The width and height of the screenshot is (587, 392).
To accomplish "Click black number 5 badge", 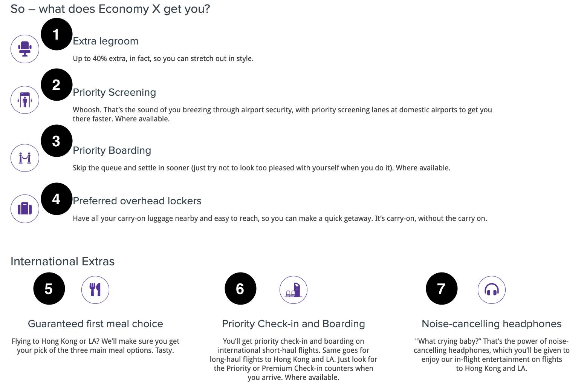I will pos(49,289).
